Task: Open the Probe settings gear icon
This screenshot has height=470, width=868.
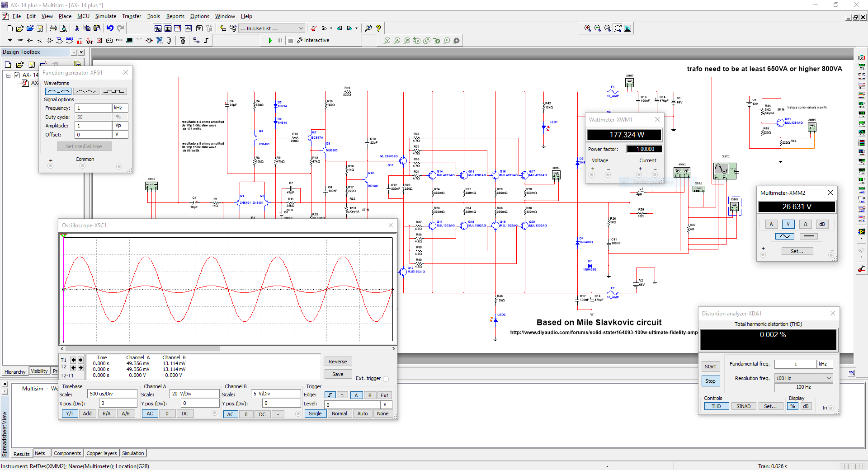Action: pyautogui.click(x=457, y=41)
